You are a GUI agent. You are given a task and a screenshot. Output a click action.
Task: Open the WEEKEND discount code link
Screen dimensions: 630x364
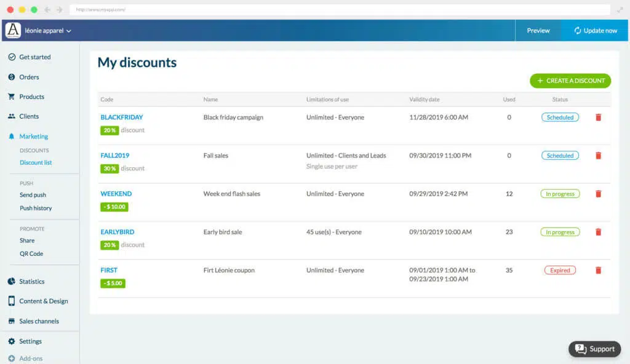[x=116, y=194]
